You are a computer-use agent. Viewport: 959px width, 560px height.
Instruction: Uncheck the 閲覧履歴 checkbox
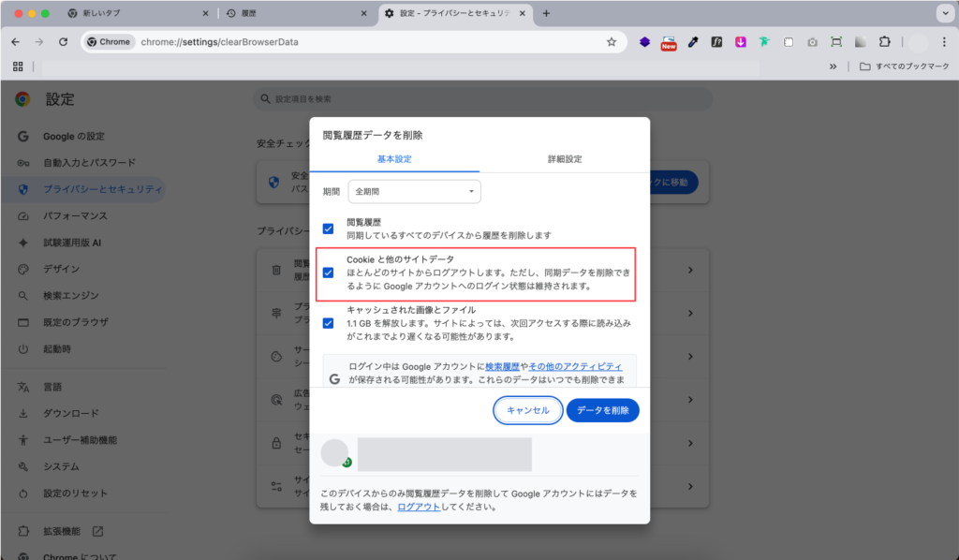click(328, 228)
